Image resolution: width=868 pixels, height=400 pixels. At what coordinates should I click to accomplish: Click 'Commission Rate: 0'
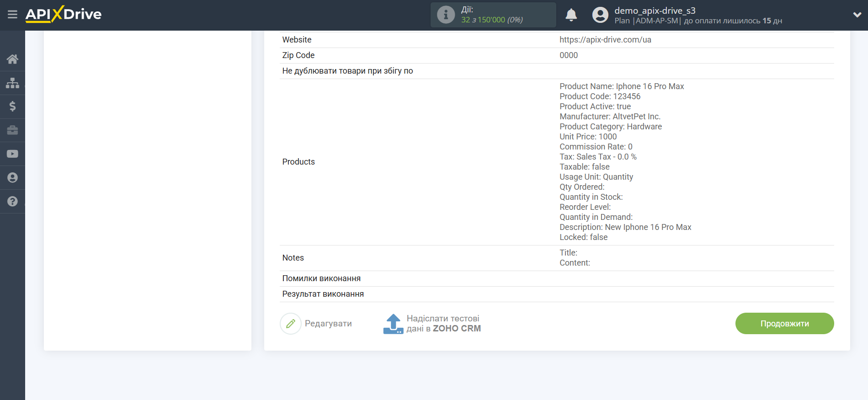click(x=596, y=147)
